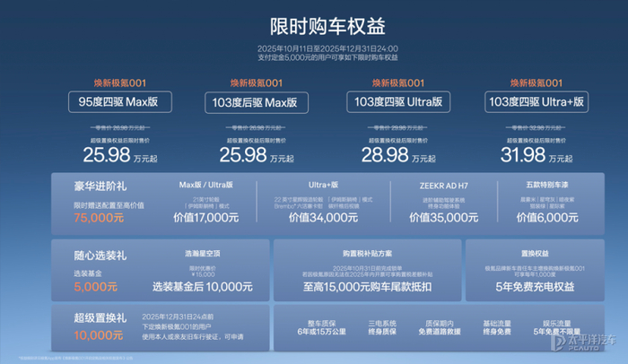The width and height of the screenshot is (628, 364).
Task: Click the 至高15,000元购车尾款抵扣 text
Action: click(x=367, y=287)
